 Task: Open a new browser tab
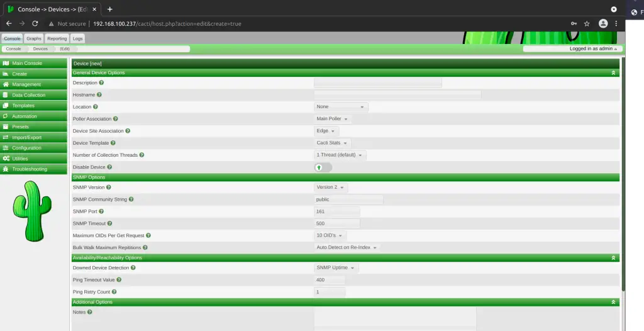click(109, 9)
